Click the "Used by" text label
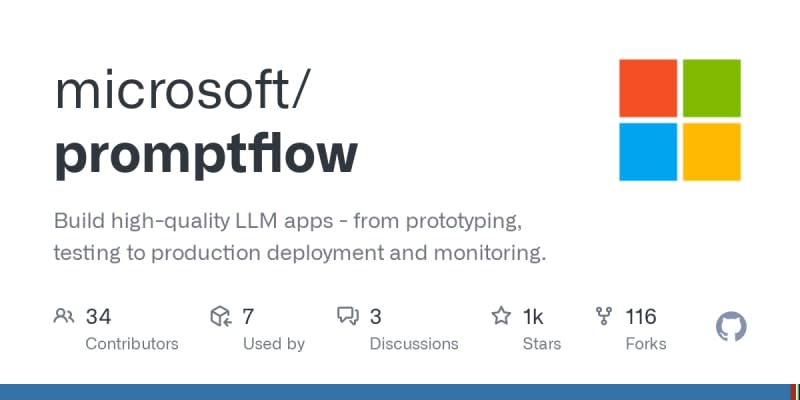The image size is (800, 400). [274, 344]
